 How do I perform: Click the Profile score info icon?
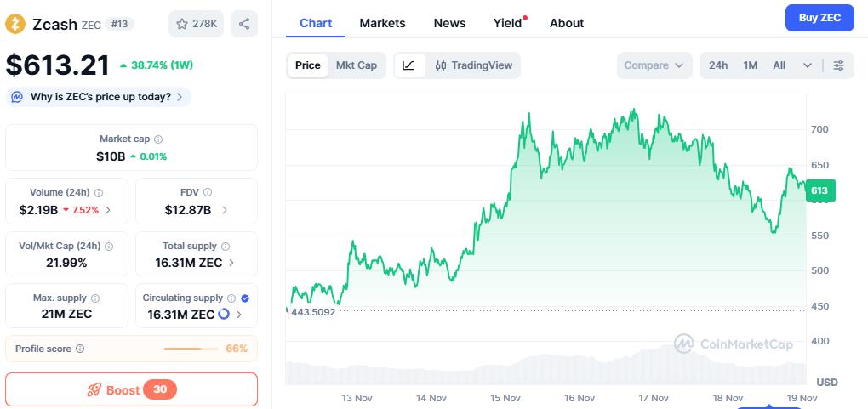[x=80, y=349]
